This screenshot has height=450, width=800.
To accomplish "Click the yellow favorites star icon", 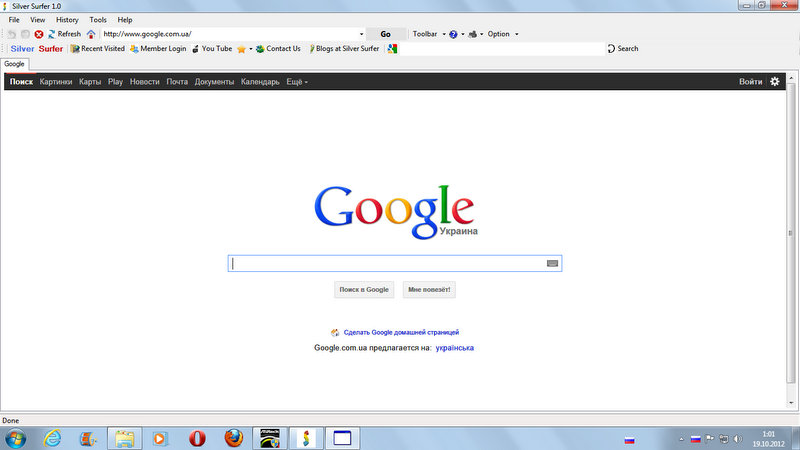I will click(x=241, y=49).
